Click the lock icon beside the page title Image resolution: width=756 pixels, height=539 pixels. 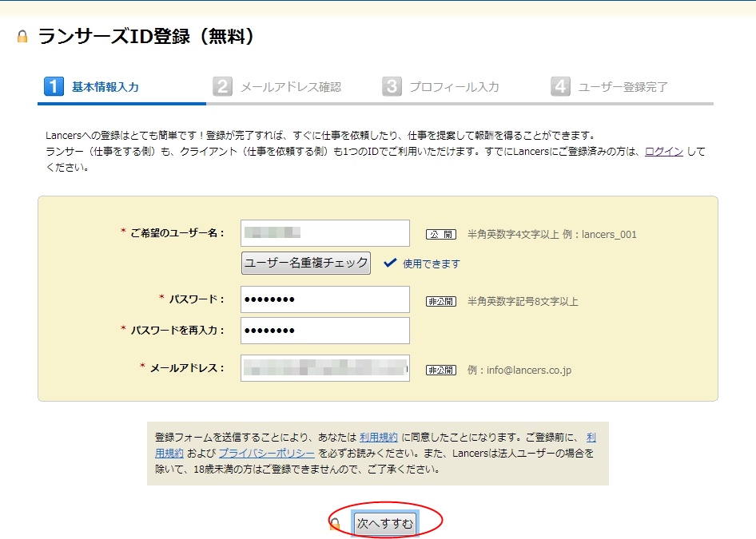[x=22, y=37]
